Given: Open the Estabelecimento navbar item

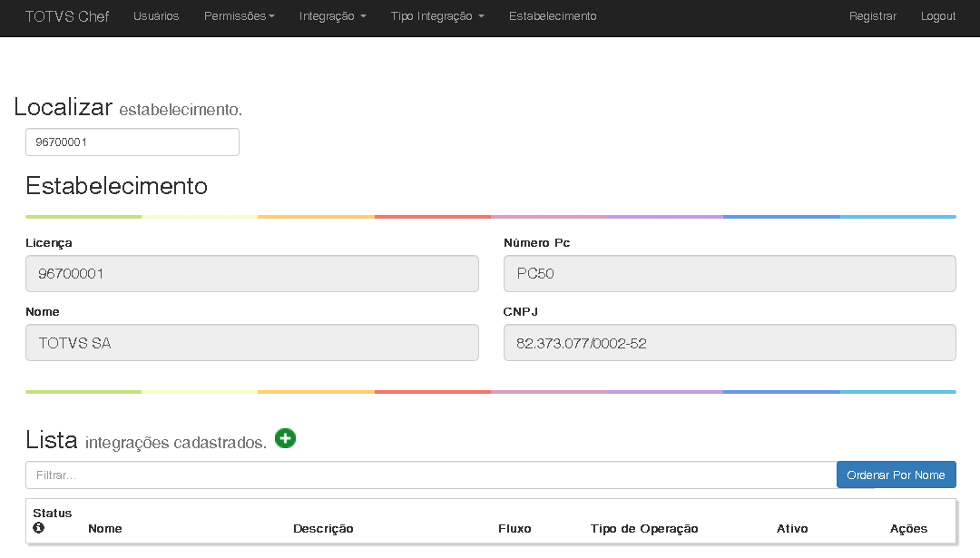Looking at the screenshot, I should coord(553,16).
